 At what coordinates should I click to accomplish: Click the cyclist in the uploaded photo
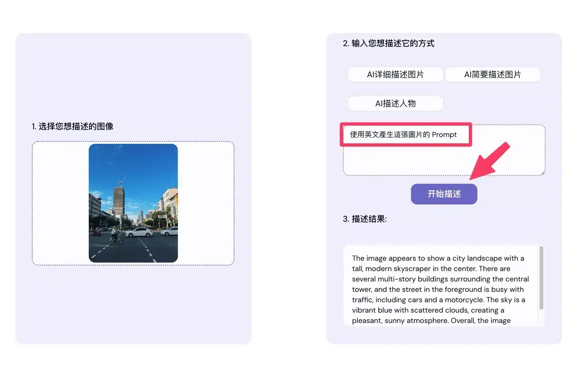115,237
